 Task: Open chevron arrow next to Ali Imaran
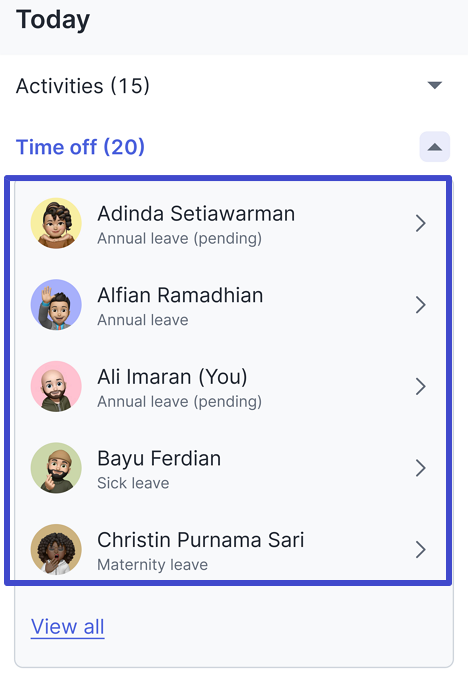pos(420,386)
